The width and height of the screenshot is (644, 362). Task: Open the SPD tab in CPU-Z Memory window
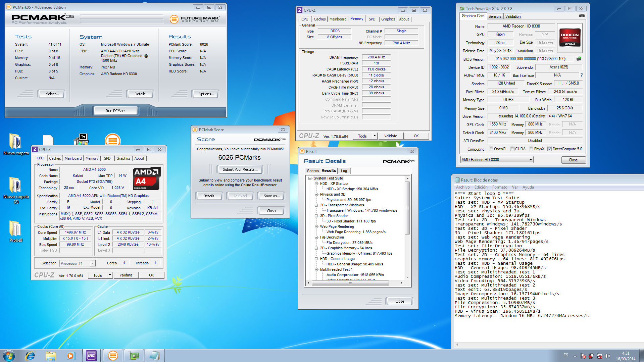(372, 19)
